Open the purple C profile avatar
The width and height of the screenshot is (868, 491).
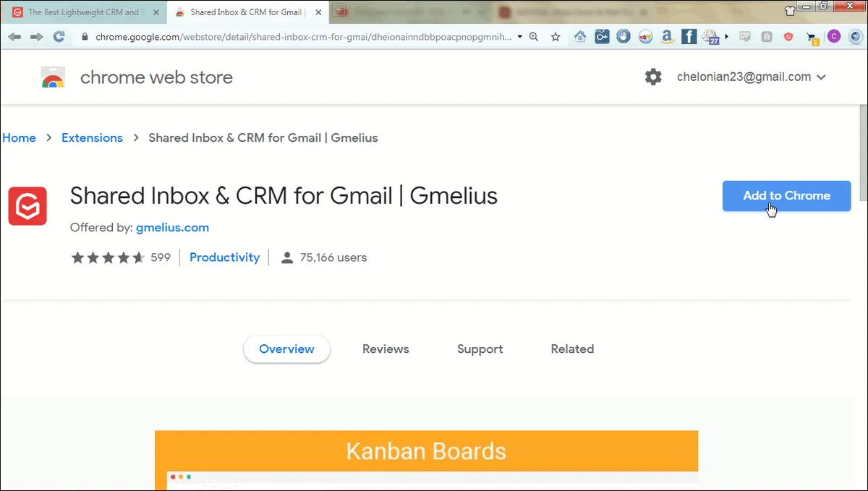pyautogui.click(x=834, y=36)
